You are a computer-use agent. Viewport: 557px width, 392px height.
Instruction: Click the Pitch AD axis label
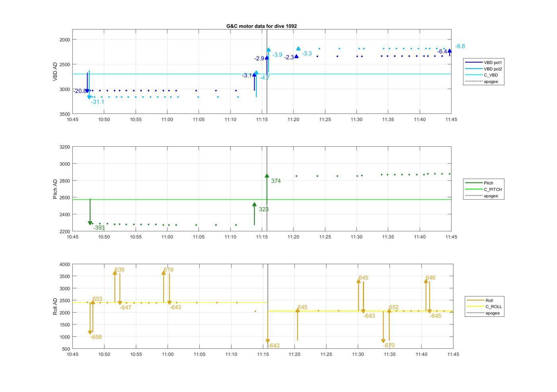[x=55, y=189]
